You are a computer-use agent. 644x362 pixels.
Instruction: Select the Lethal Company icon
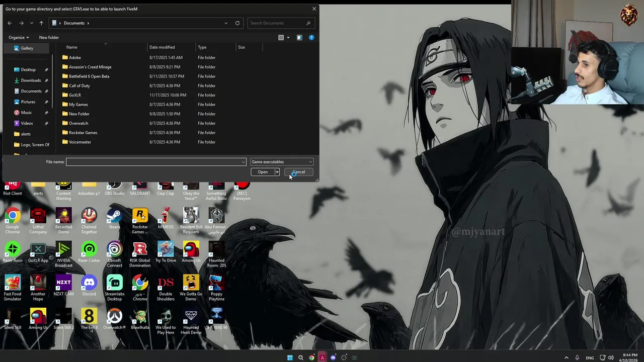[x=38, y=221]
